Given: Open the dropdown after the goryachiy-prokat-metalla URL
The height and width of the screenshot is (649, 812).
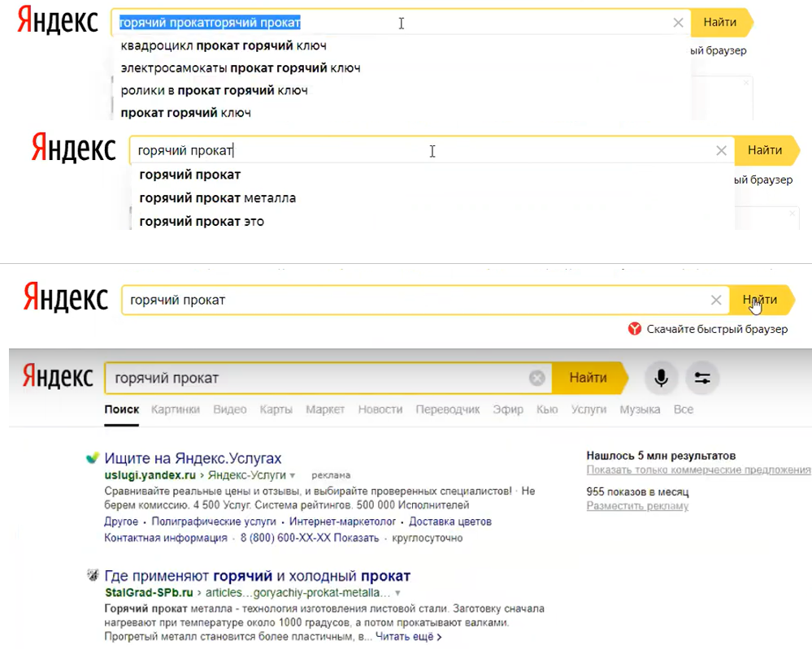Looking at the screenshot, I should click(x=397, y=593).
